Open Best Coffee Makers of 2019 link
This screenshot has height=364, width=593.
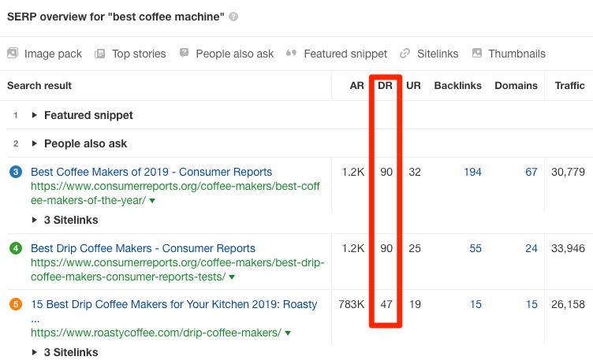tap(151, 172)
